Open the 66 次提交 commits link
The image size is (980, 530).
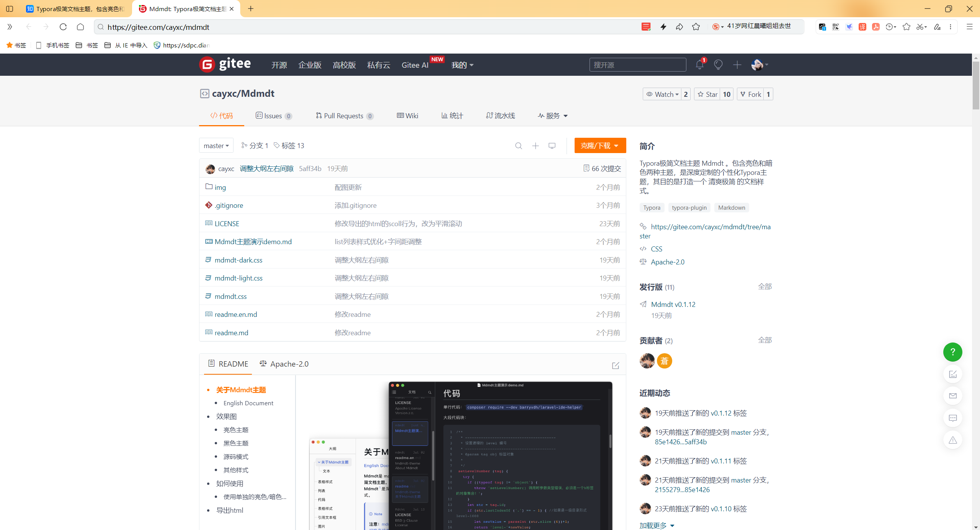[x=602, y=168]
